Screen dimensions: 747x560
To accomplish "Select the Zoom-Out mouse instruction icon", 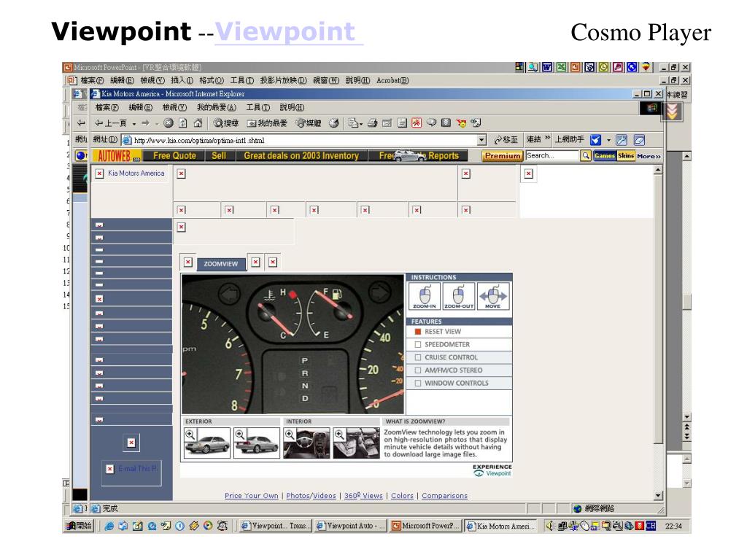I will pos(458,296).
